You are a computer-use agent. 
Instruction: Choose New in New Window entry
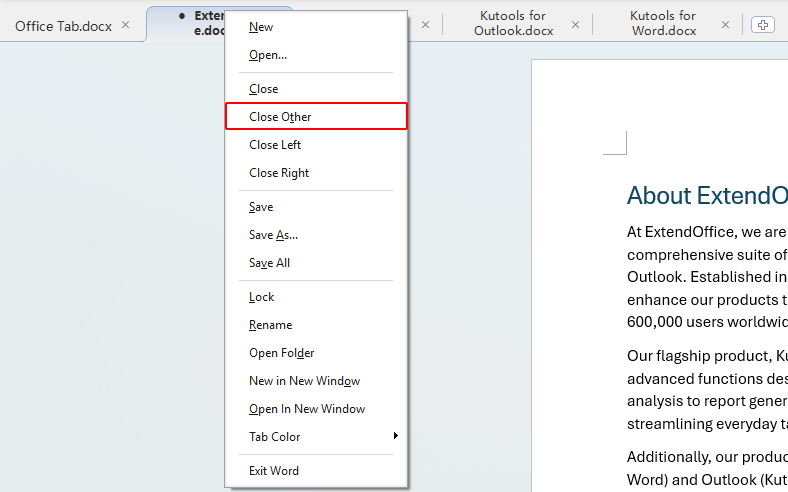point(316,381)
